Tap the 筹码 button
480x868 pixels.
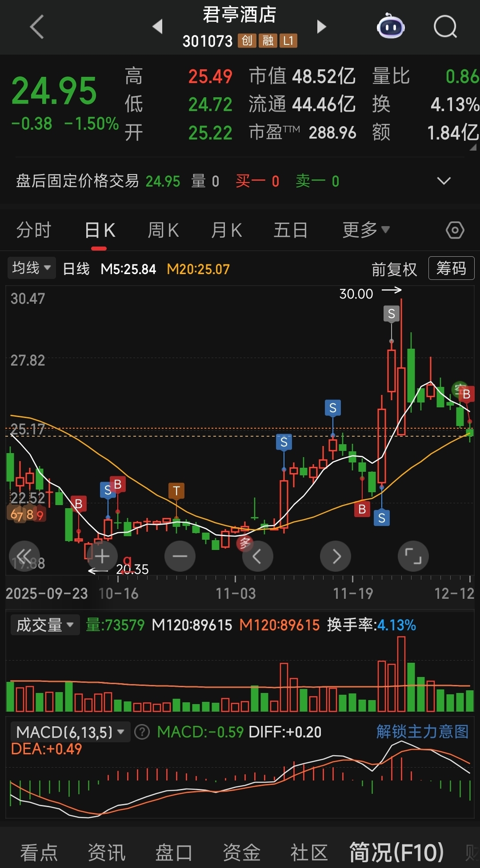451,268
